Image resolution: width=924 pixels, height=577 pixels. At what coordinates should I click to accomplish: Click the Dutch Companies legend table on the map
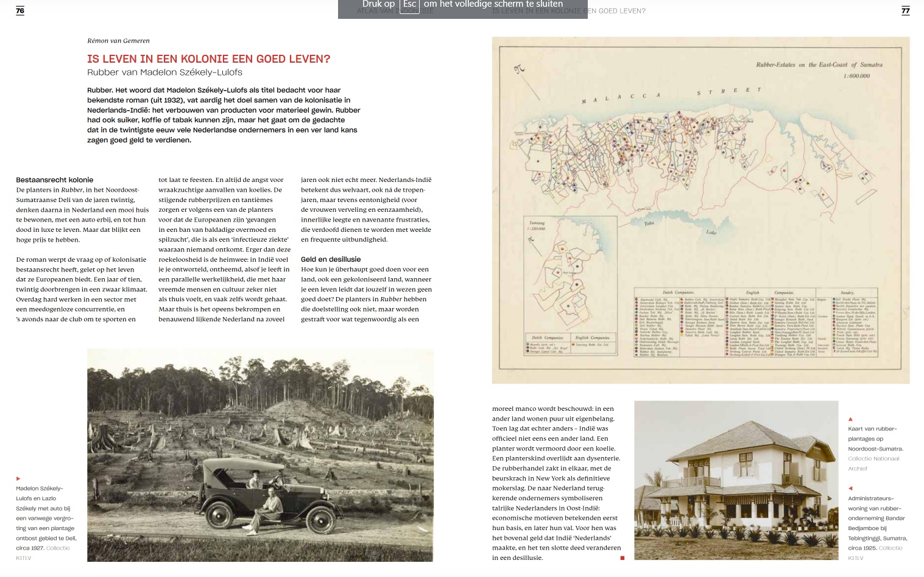[679, 324]
